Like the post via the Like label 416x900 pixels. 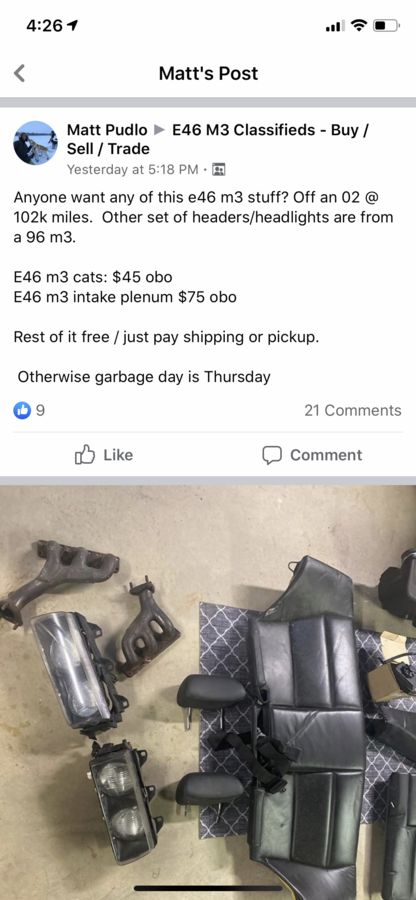(118, 455)
